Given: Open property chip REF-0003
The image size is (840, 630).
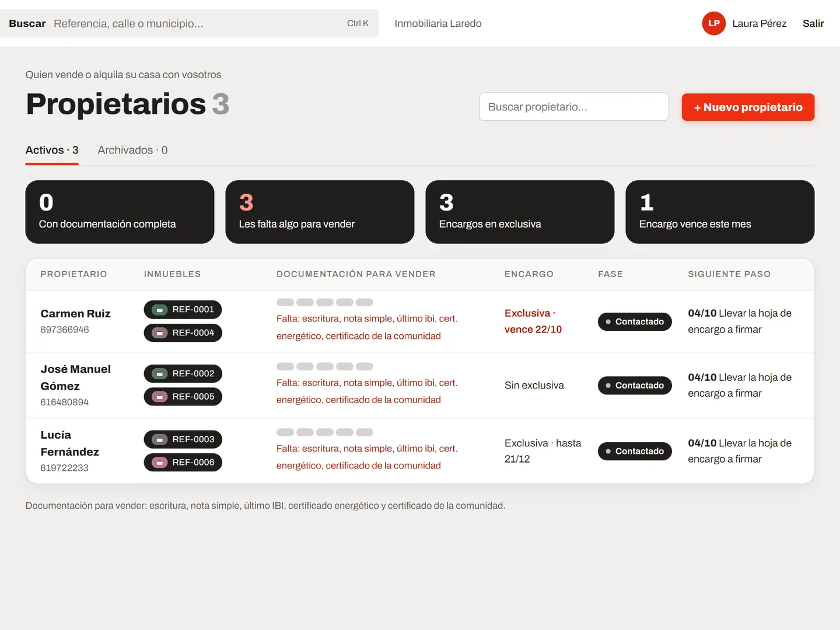Looking at the screenshot, I should pyautogui.click(x=183, y=439).
